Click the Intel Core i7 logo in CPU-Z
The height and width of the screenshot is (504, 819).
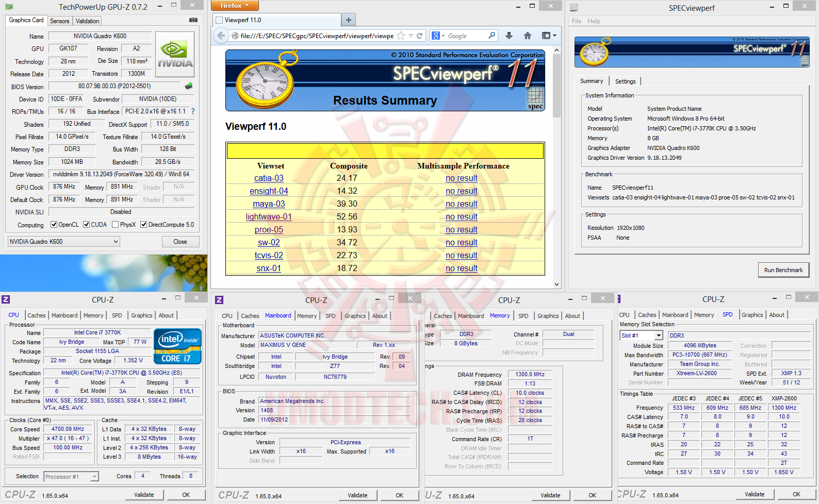click(177, 346)
